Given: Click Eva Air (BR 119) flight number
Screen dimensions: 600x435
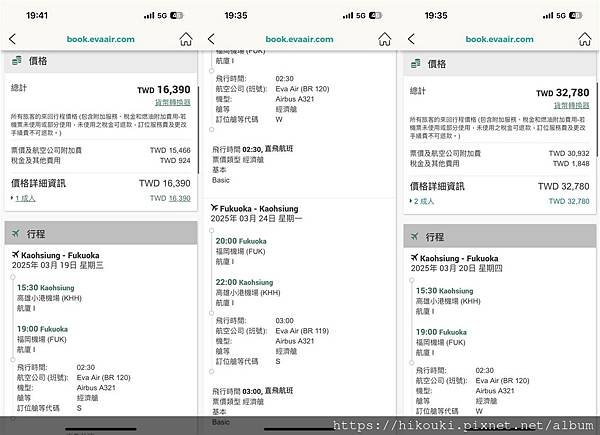Looking at the screenshot, I should pos(302,331).
